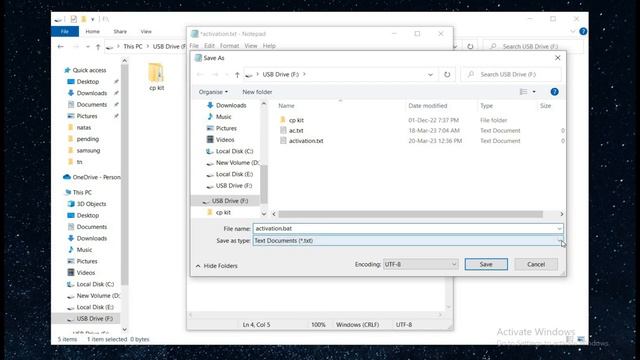Refresh the Save As dialog location

[447, 74]
